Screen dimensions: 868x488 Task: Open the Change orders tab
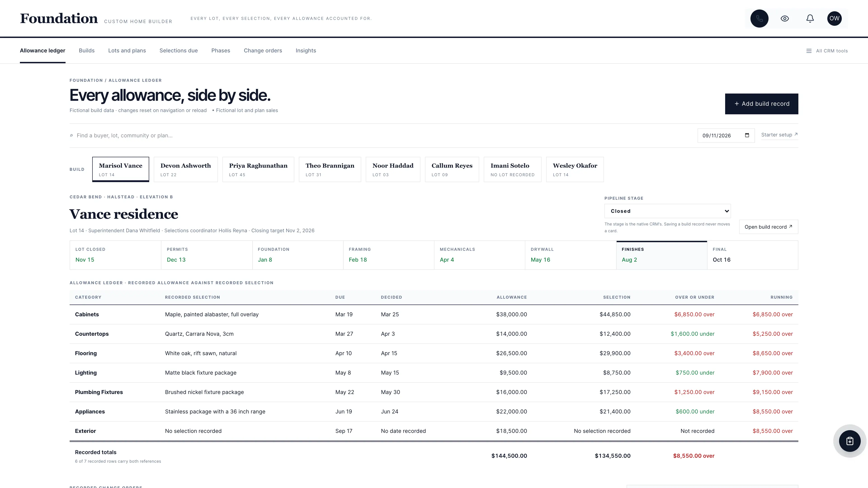click(263, 51)
